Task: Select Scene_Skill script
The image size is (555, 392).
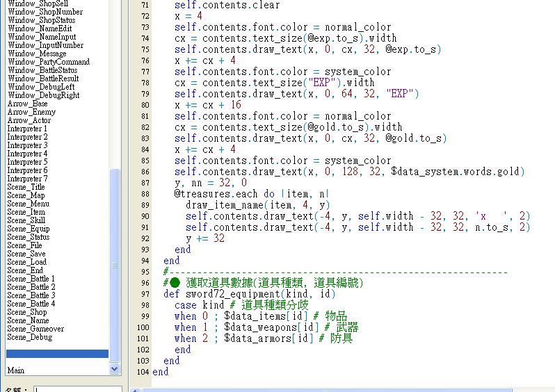Action: (x=26, y=220)
